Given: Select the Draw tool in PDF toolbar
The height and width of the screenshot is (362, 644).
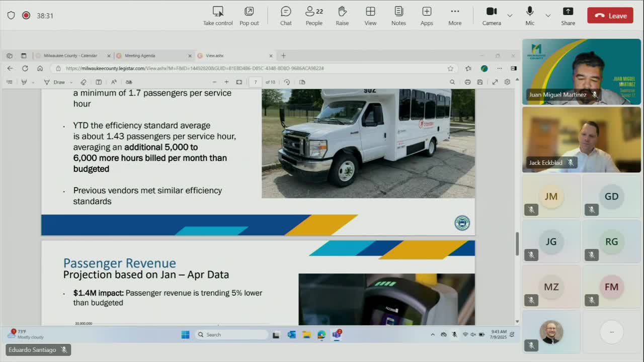Looking at the screenshot, I should click(x=54, y=82).
